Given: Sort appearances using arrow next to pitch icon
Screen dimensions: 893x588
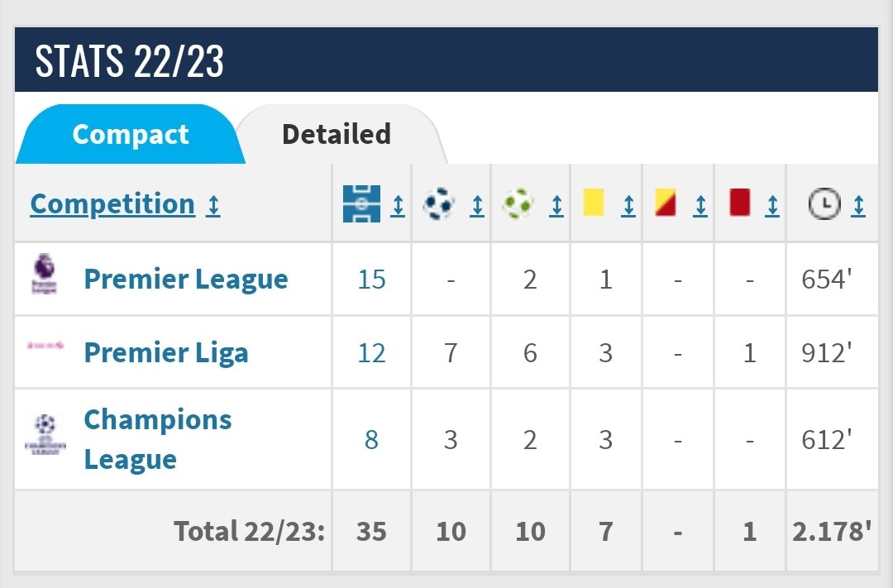Looking at the screenshot, I should click(x=398, y=206).
